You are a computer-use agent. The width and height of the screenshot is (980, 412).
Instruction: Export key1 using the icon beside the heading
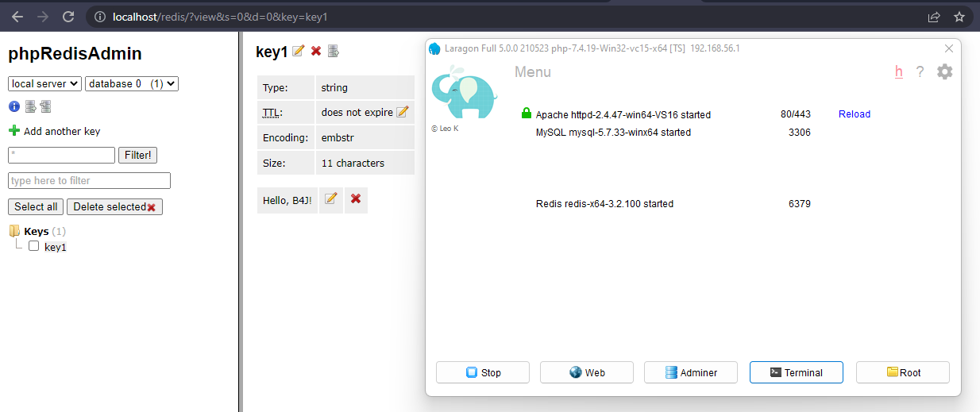334,52
